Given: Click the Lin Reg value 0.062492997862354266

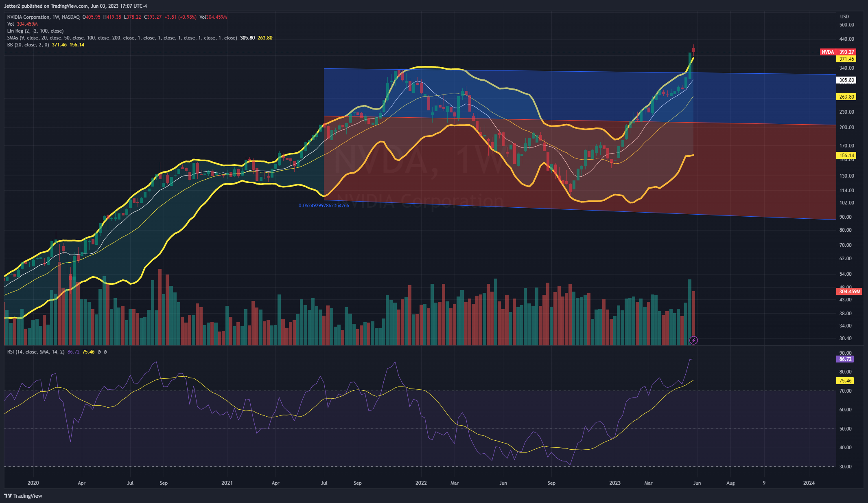Looking at the screenshot, I should (324, 206).
